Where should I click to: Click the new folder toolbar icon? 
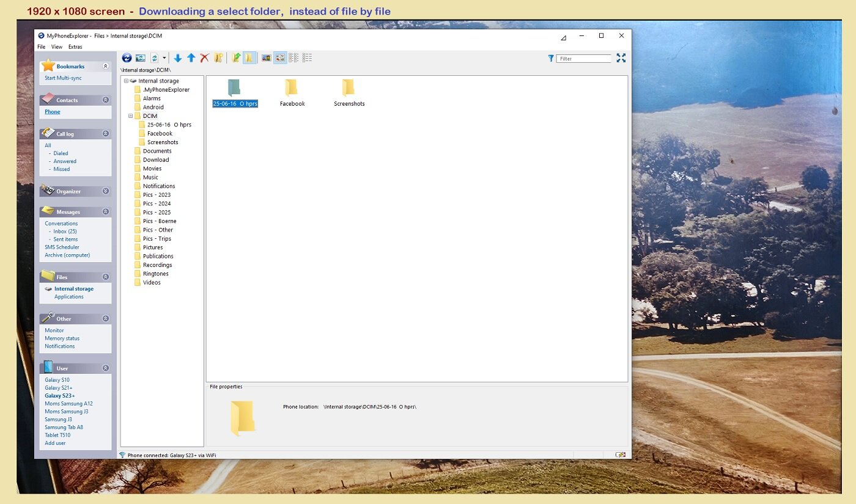[218, 58]
